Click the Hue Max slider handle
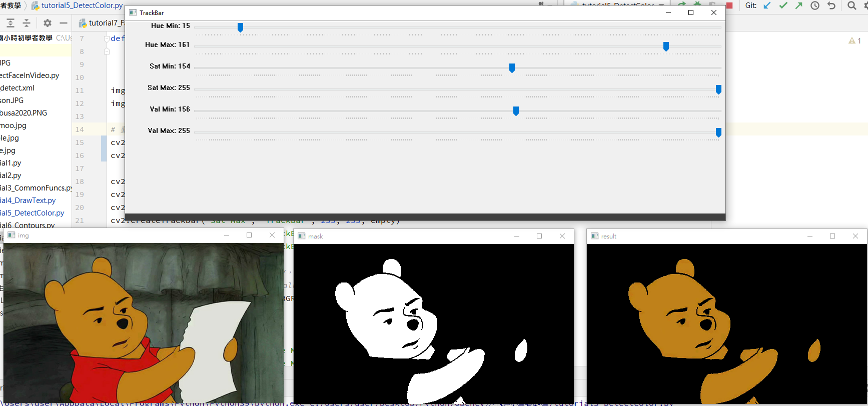868x406 pixels. (666, 46)
